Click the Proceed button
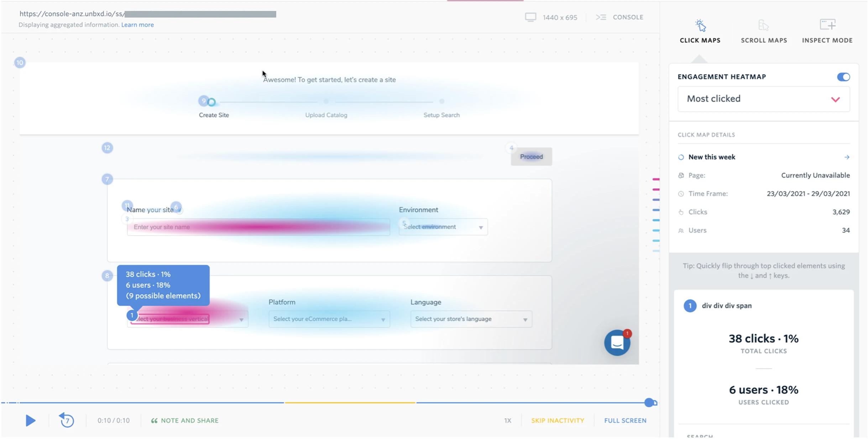Viewport: 868px width, 439px height. (531, 157)
